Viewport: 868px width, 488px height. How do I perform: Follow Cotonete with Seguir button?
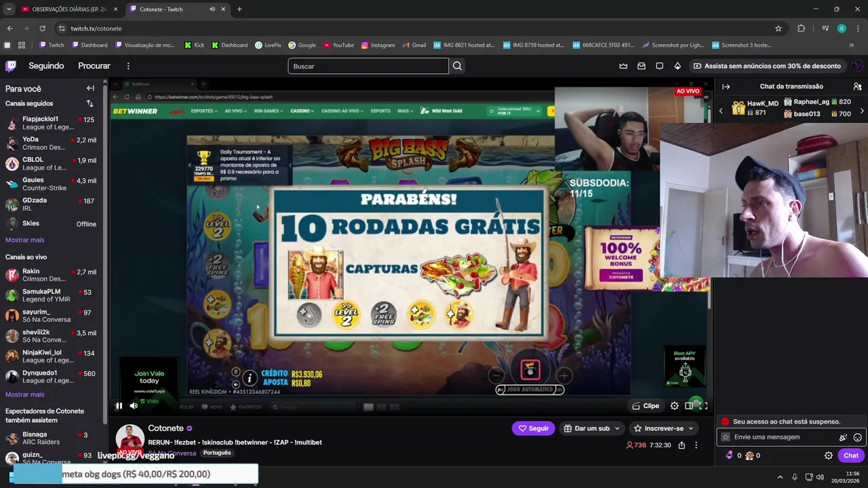click(533, 428)
